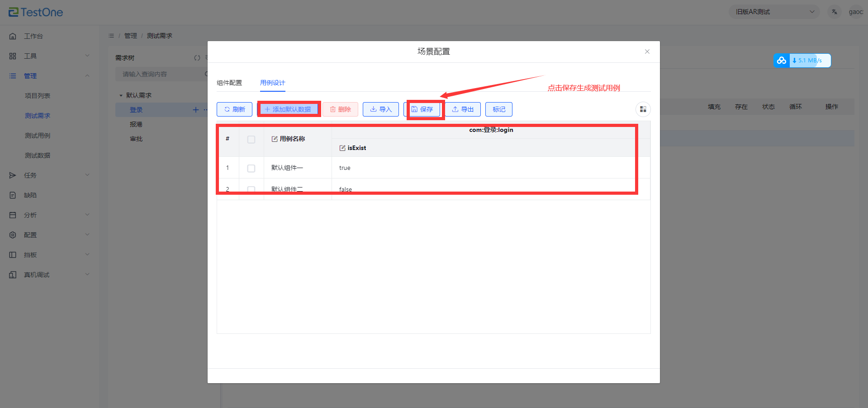
Task: Click the 保存 button
Action: [x=422, y=109]
